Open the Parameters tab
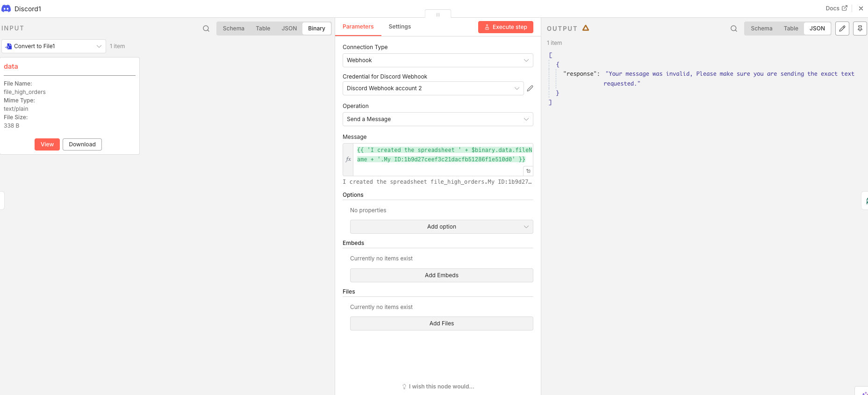This screenshot has height=395, width=868. point(358,27)
